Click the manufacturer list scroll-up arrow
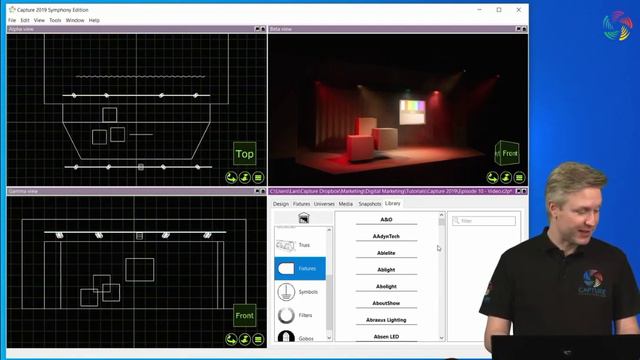The width and height of the screenshot is (640, 360). point(441,215)
